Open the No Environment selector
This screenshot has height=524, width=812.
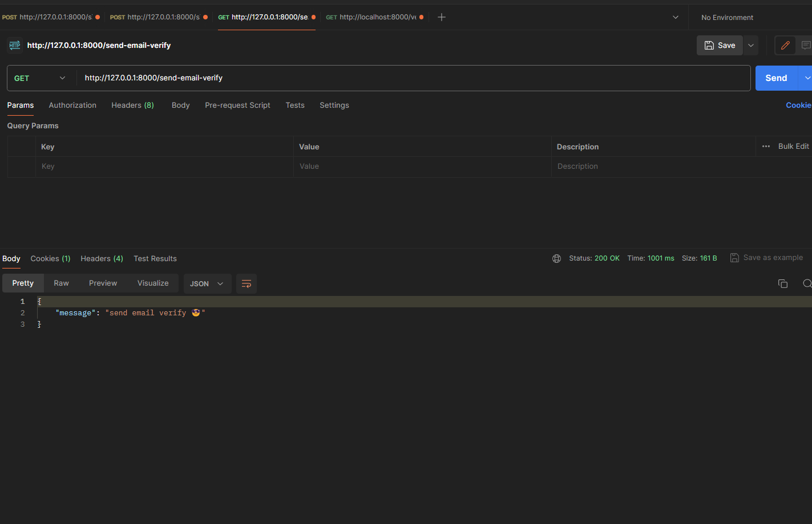tap(727, 18)
